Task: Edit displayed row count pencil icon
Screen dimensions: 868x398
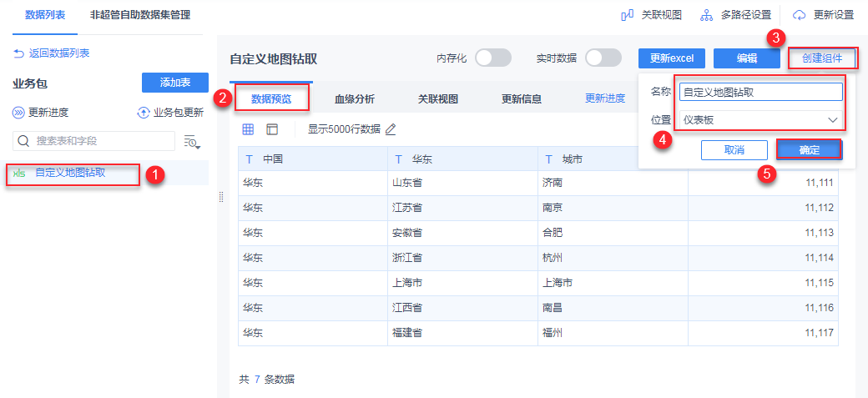Action: tap(391, 129)
